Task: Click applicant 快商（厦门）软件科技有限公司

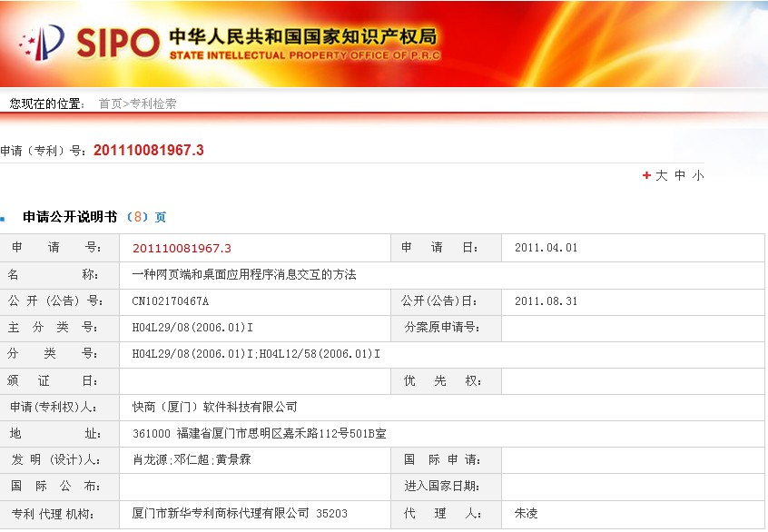Action: click(214, 407)
